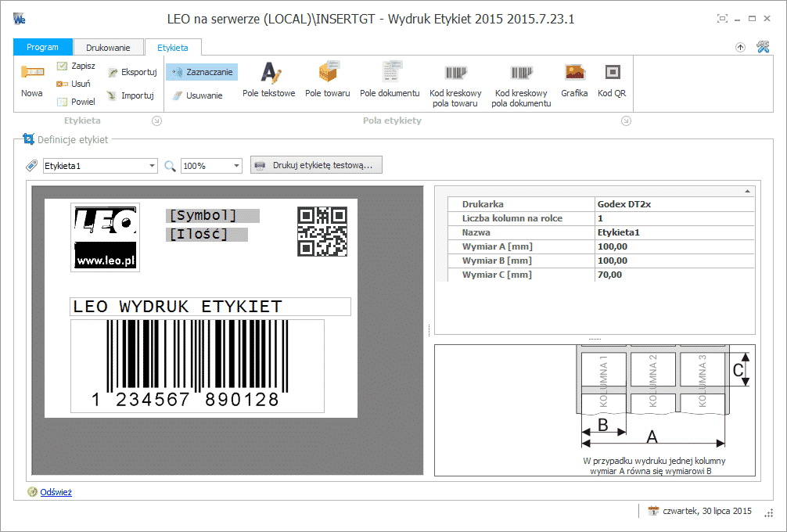
Task: Select the LEO WYDRUK ETYKIET text field
Action: tap(210, 307)
